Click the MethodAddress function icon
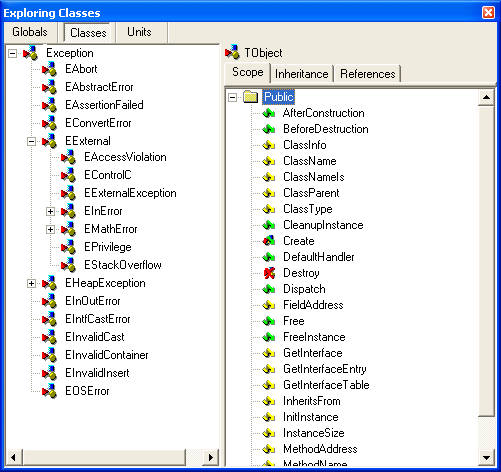This screenshot has height=472, width=501. (269, 449)
